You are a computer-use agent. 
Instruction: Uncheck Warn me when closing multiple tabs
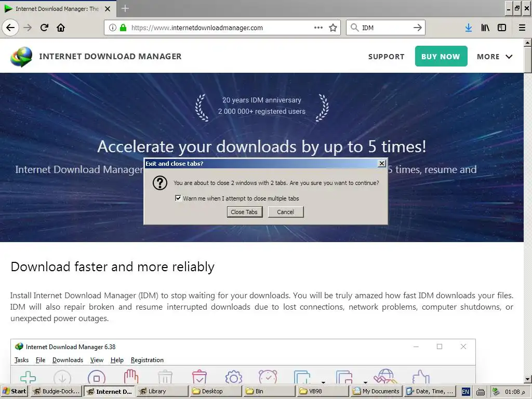(x=178, y=198)
